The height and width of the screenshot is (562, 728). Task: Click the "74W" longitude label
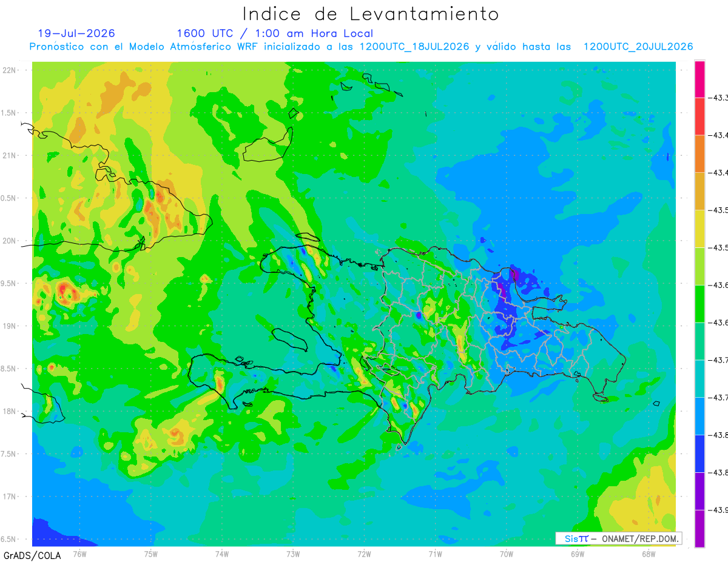222,553
